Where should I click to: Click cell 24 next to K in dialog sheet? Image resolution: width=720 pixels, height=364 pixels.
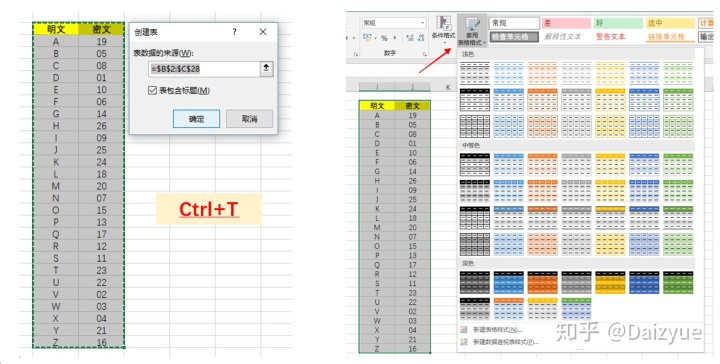pos(101,162)
